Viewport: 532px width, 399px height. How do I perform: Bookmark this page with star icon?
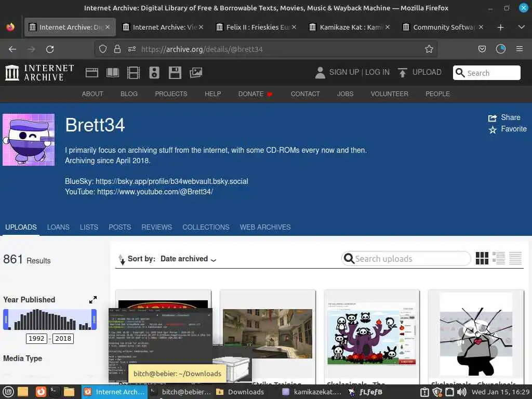[x=429, y=49]
